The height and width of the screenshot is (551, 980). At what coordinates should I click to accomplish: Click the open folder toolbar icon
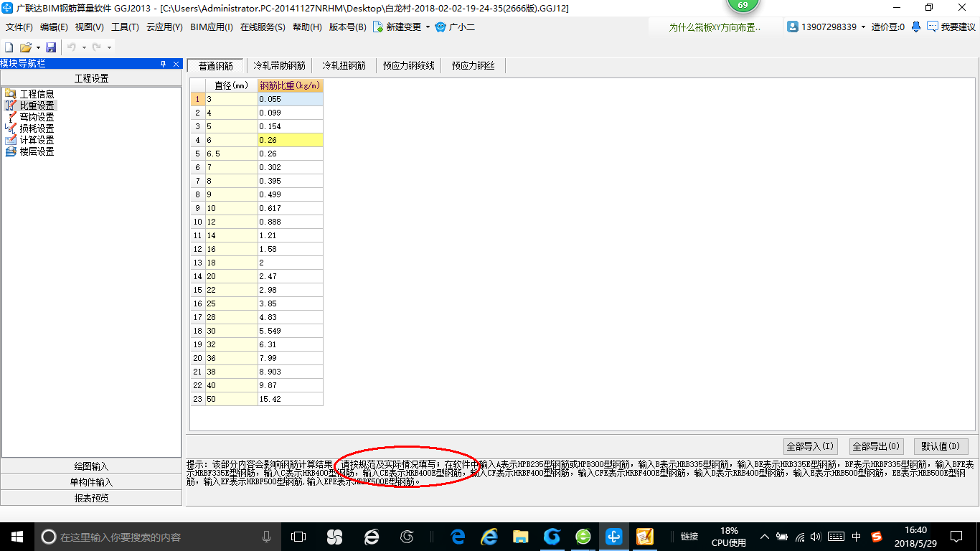click(x=25, y=47)
